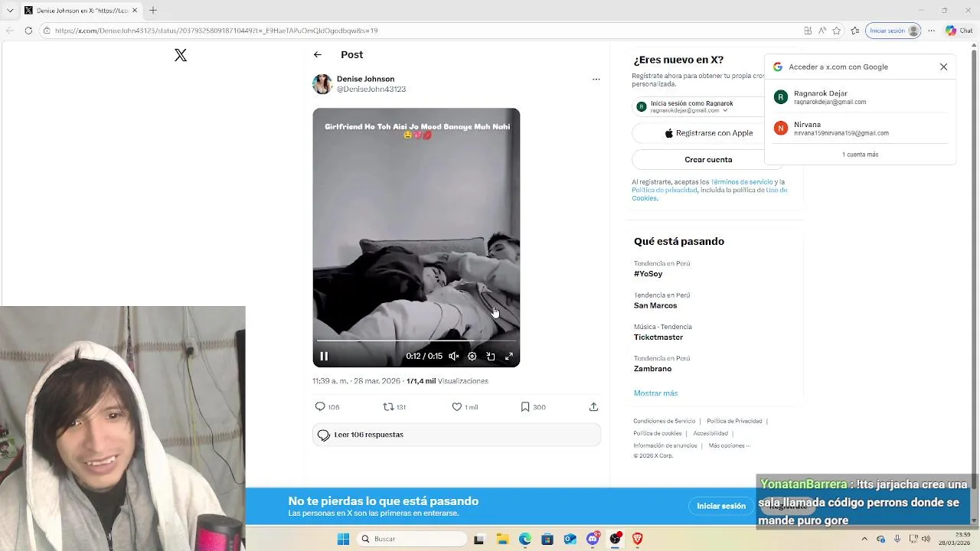The height and width of the screenshot is (551, 980).
Task: Bookmark the post with 300 saves
Action: pyautogui.click(x=533, y=407)
